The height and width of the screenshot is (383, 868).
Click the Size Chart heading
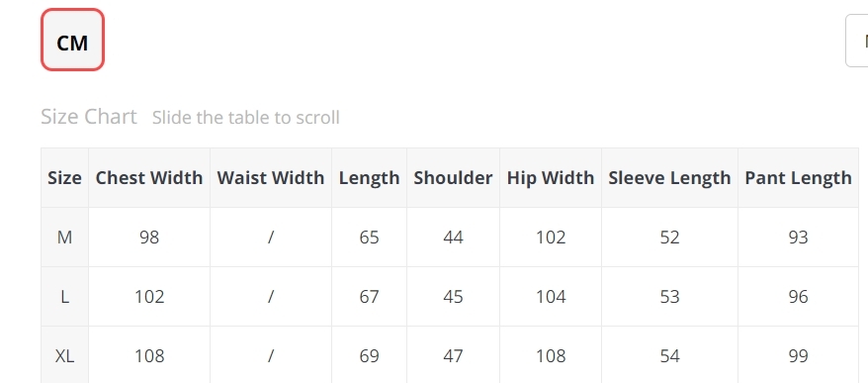tap(89, 117)
